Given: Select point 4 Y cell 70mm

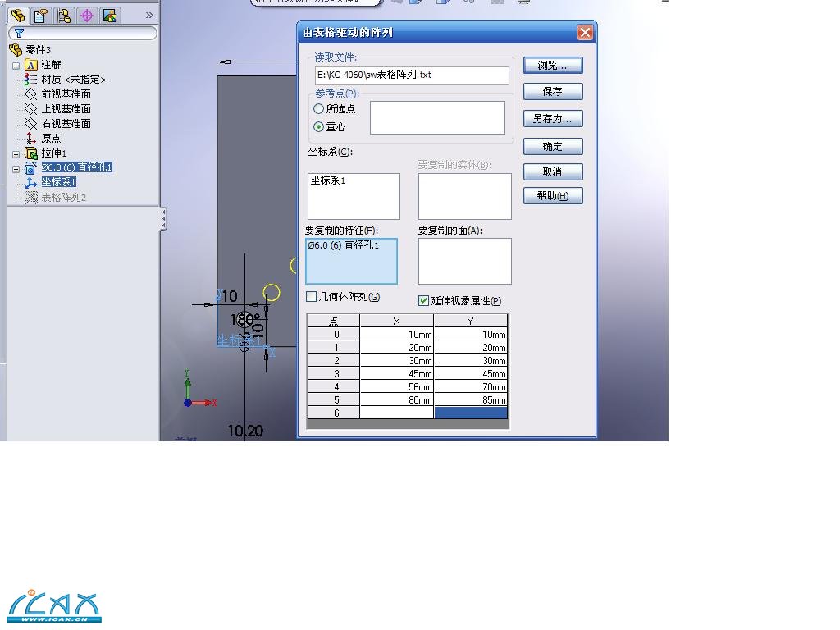Looking at the screenshot, I should coord(470,387).
